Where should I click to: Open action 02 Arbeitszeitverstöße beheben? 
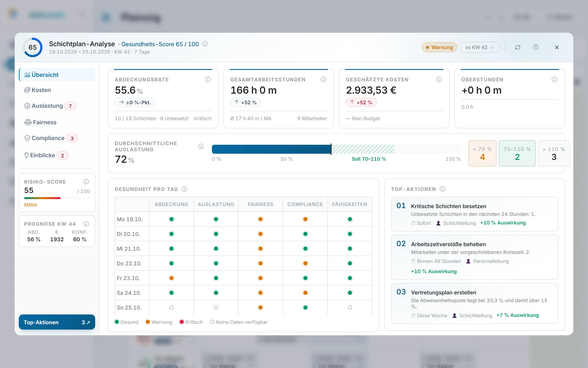coord(474,257)
